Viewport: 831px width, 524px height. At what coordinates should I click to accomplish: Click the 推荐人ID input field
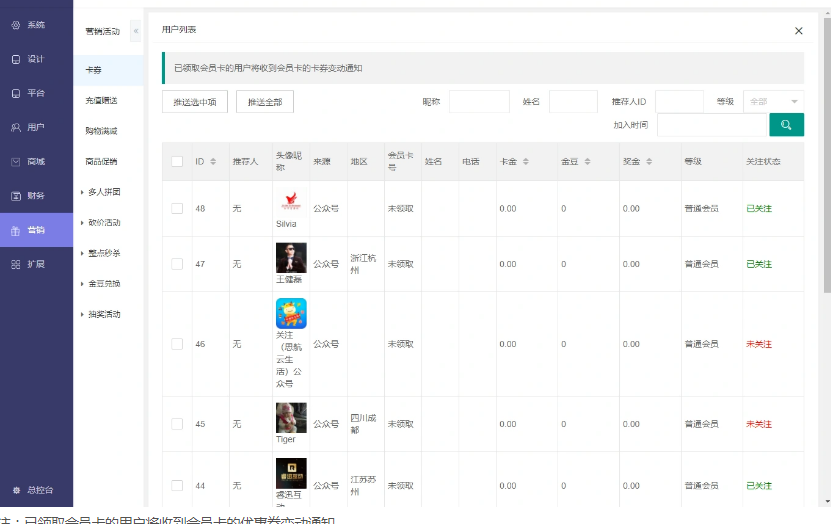click(679, 102)
